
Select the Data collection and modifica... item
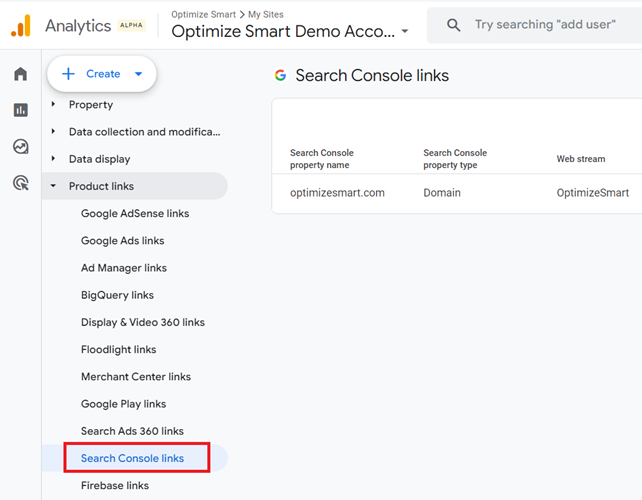point(145,132)
